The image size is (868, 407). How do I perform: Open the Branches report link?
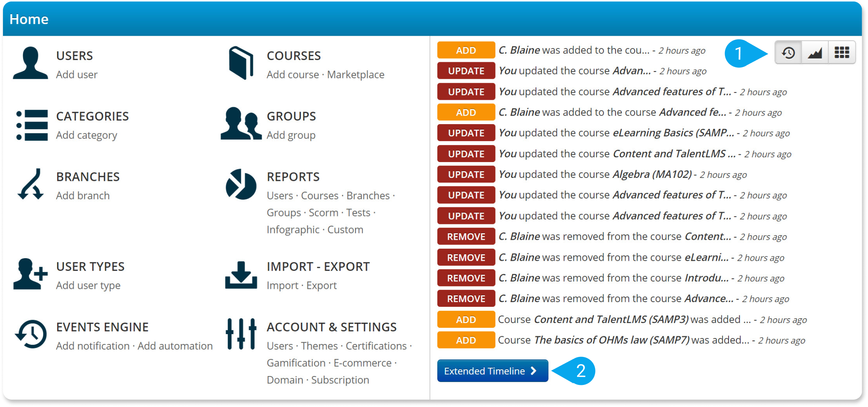(368, 196)
